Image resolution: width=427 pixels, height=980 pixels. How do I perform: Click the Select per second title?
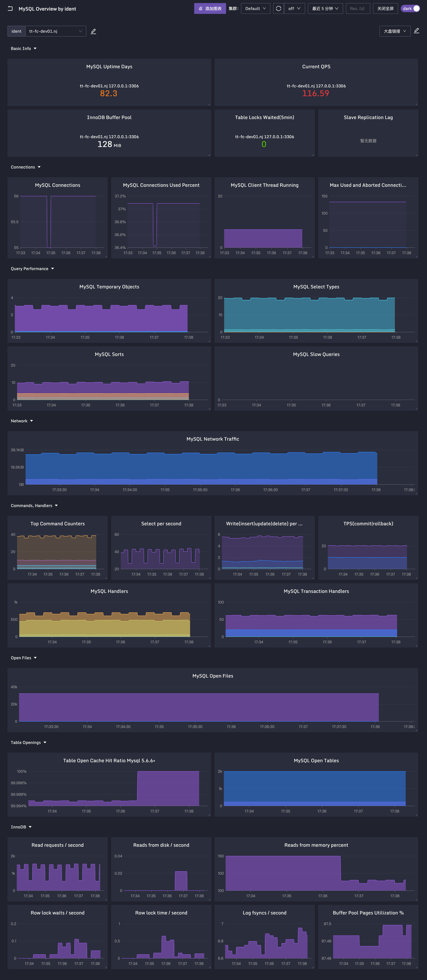161,524
